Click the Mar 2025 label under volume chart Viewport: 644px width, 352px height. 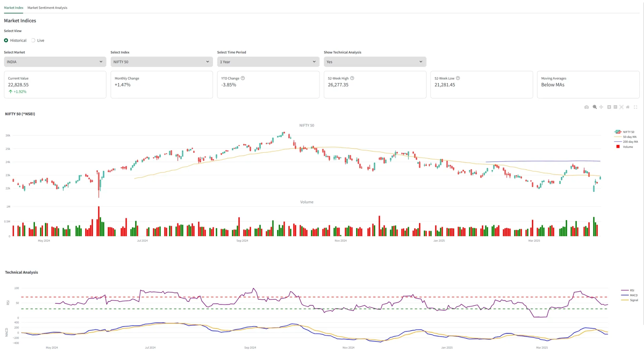(534, 241)
